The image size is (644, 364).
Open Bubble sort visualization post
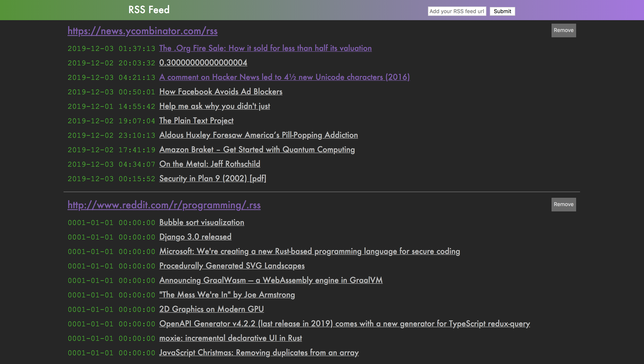pyautogui.click(x=202, y=222)
